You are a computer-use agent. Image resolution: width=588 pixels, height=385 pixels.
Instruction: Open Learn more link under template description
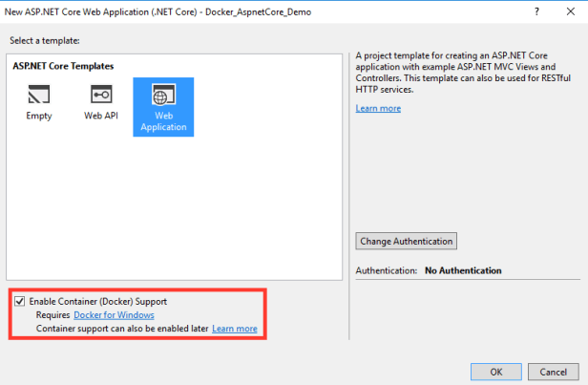tap(378, 108)
